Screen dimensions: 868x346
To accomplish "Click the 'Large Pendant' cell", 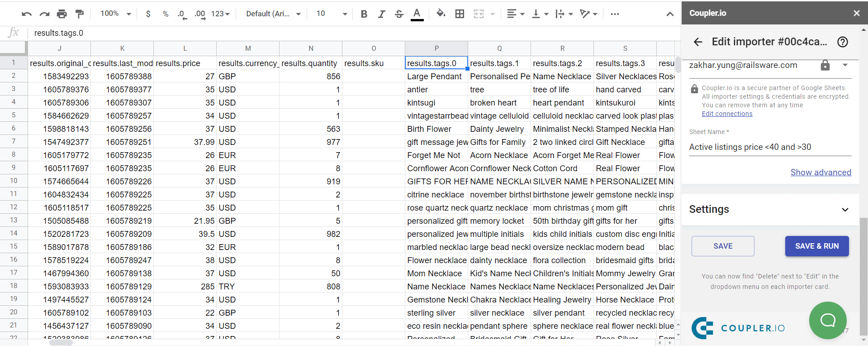I will (436, 76).
